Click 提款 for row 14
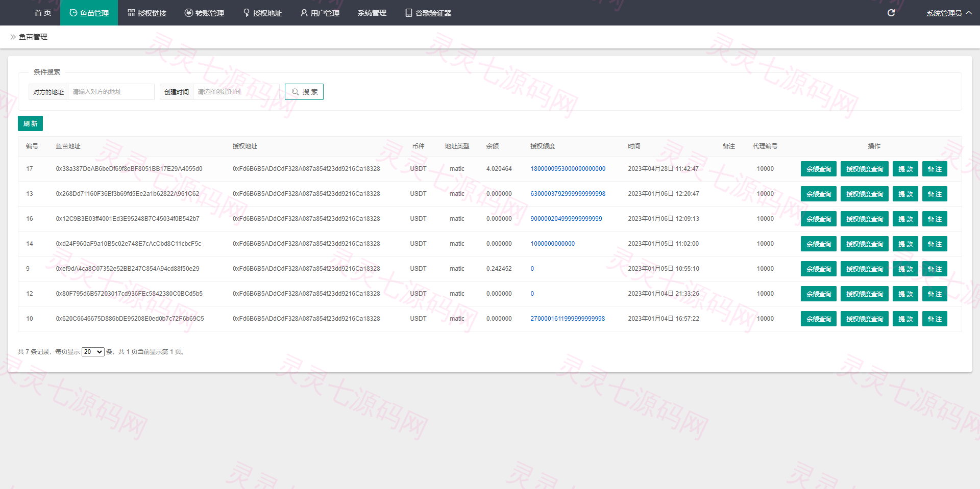 click(905, 244)
